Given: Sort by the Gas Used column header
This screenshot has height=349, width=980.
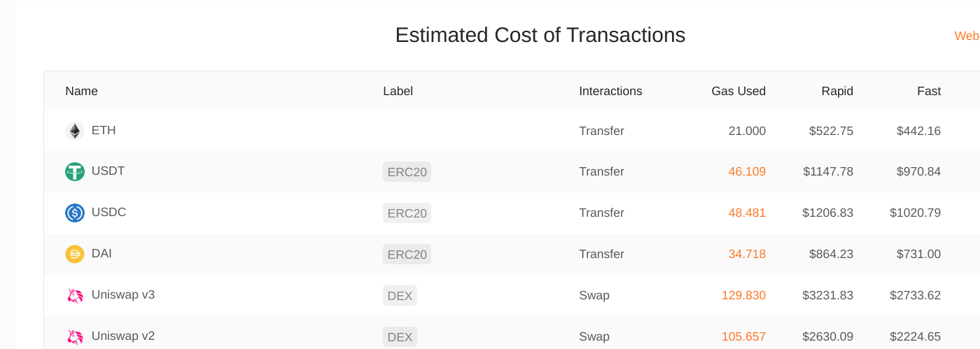Looking at the screenshot, I should pyautogui.click(x=738, y=91).
